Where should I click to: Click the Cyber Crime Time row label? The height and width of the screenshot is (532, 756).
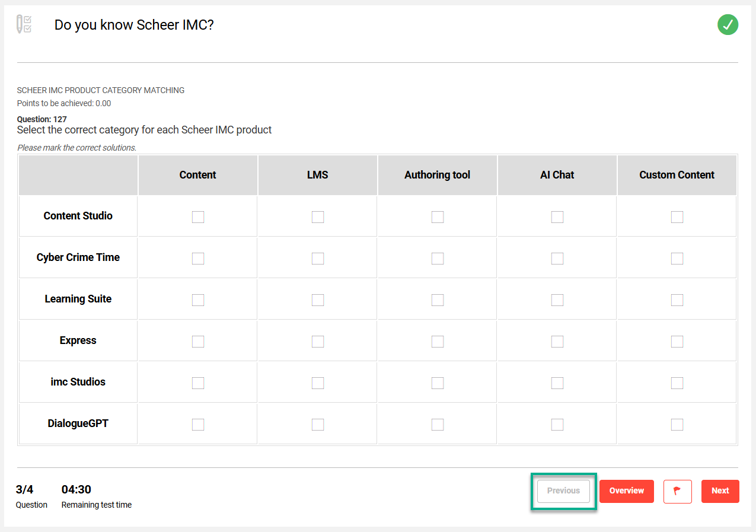tap(78, 257)
